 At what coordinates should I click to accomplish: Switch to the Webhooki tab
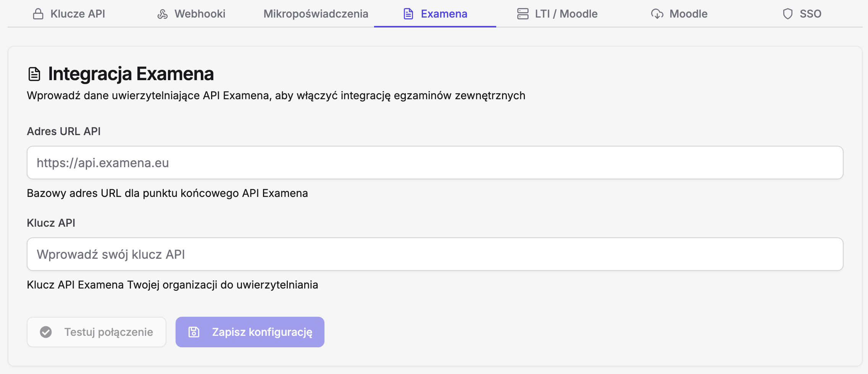tap(191, 14)
